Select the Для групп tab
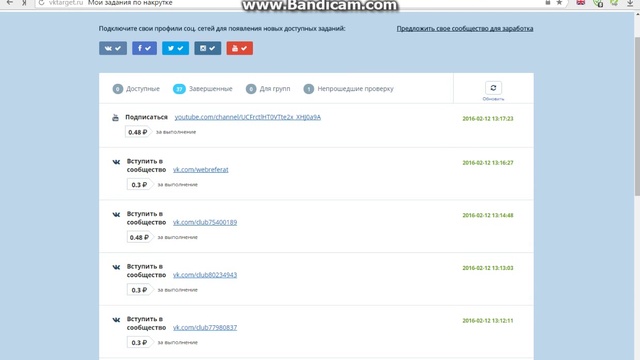 coord(268,89)
